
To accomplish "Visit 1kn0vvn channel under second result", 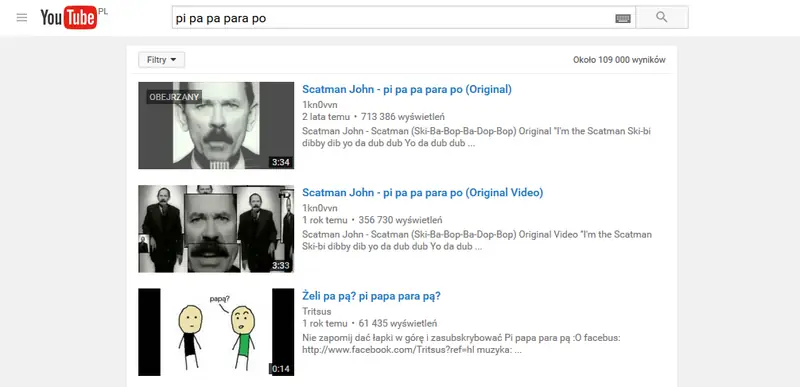I will [x=319, y=208].
